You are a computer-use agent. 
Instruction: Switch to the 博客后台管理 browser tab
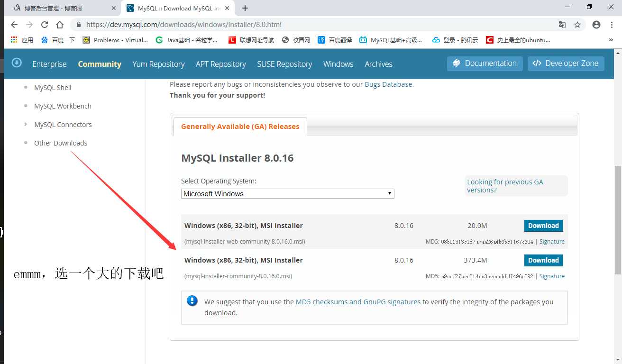[x=62, y=9]
